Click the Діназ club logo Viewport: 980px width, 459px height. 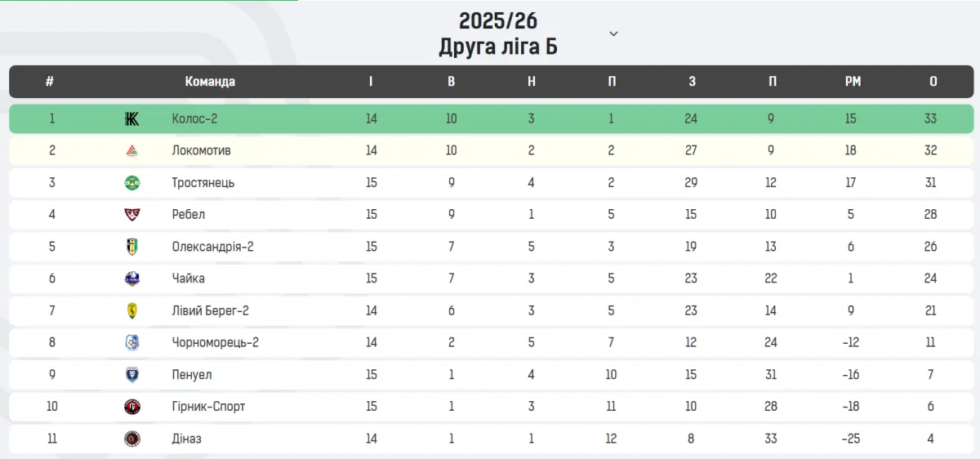(x=131, y=439)
